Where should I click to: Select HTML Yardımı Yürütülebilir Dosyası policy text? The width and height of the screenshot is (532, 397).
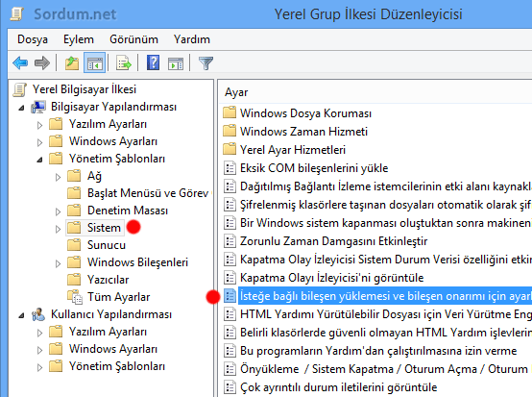(386, 314)
